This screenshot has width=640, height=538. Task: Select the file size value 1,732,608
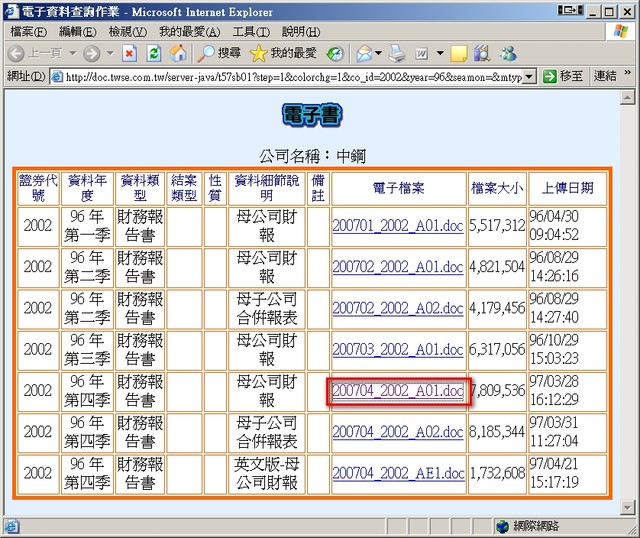497,473
